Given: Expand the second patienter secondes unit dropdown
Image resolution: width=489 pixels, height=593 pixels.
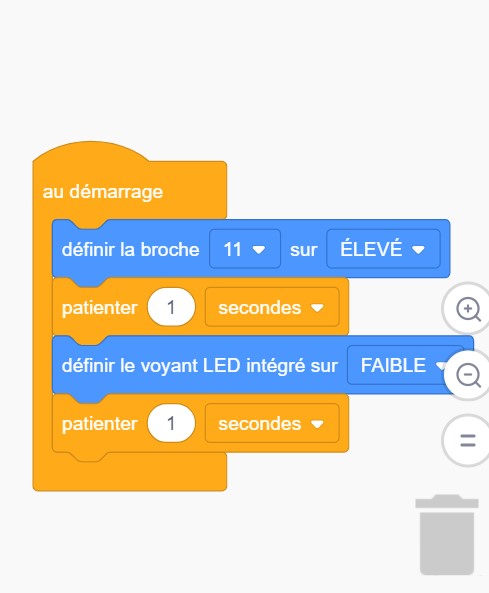Looking at the screenshot, I should pyautogui.click(x=272, y=423).
